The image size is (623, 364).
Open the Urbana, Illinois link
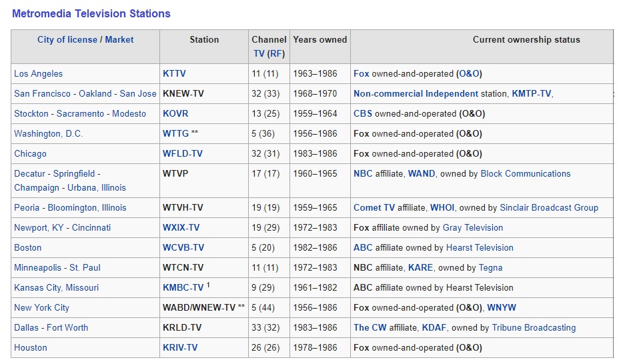tap(97, 188)
